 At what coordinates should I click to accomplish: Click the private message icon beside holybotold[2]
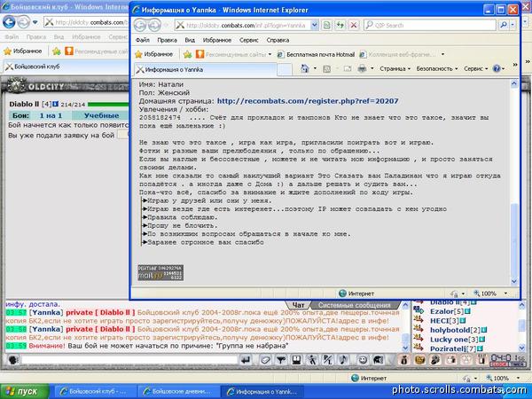[419, 330]
